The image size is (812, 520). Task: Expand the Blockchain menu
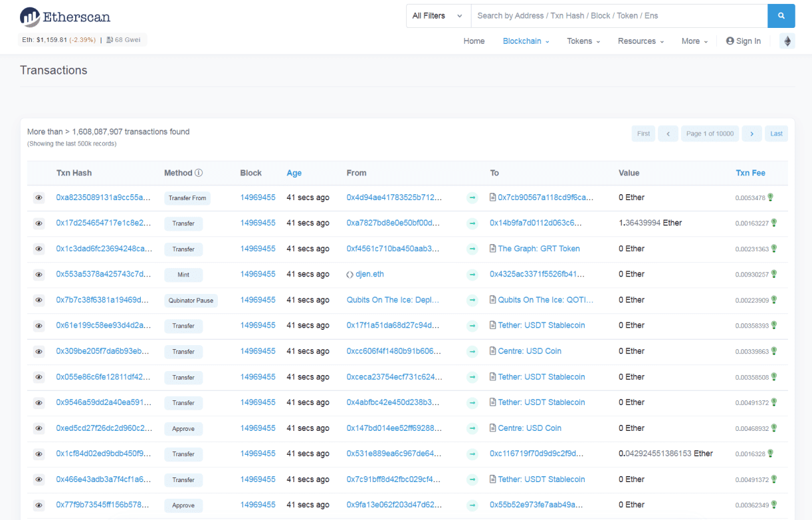click(x=526, y=41)
